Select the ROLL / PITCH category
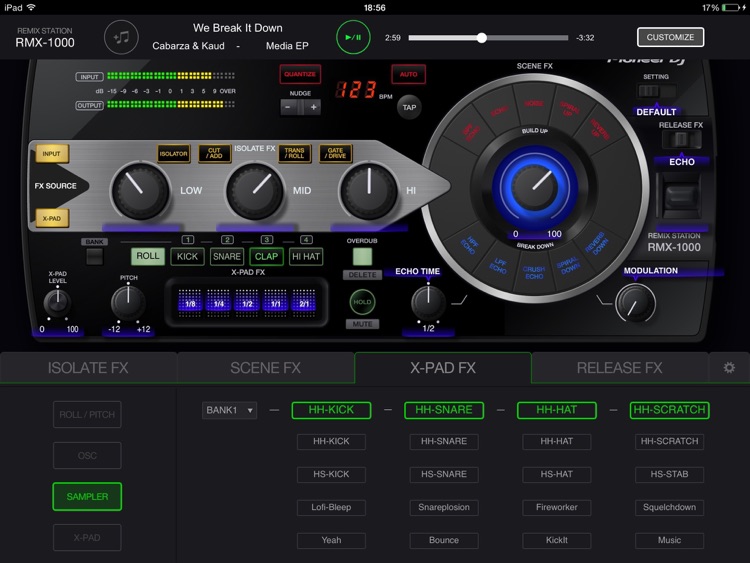 (87, 414)
